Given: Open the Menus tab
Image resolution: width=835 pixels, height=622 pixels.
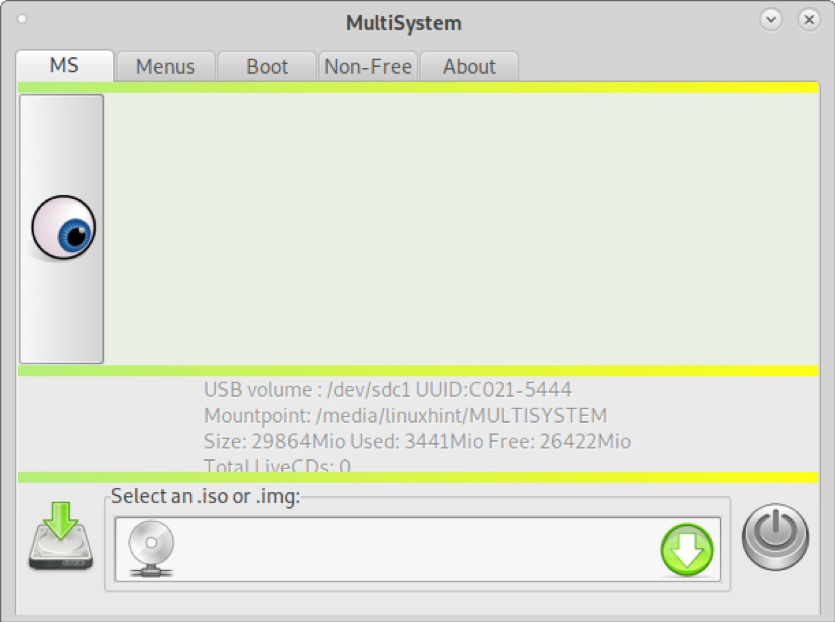Looking at the screenshot, I should coord(166,67).
